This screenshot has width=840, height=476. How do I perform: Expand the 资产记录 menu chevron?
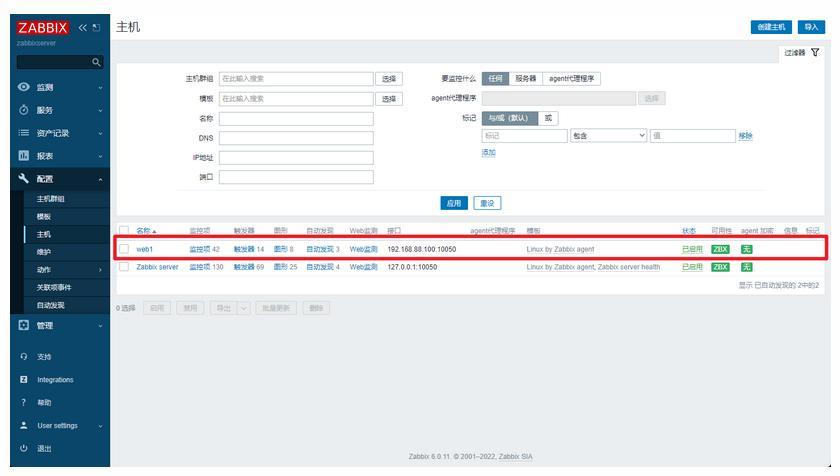click(100, 133)
